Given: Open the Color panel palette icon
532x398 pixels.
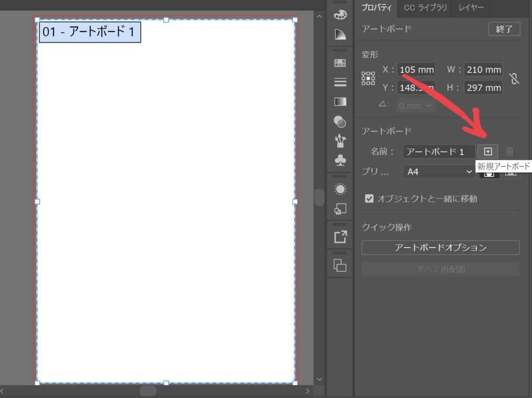Looking at the screenshot, I should pos(340,15).
